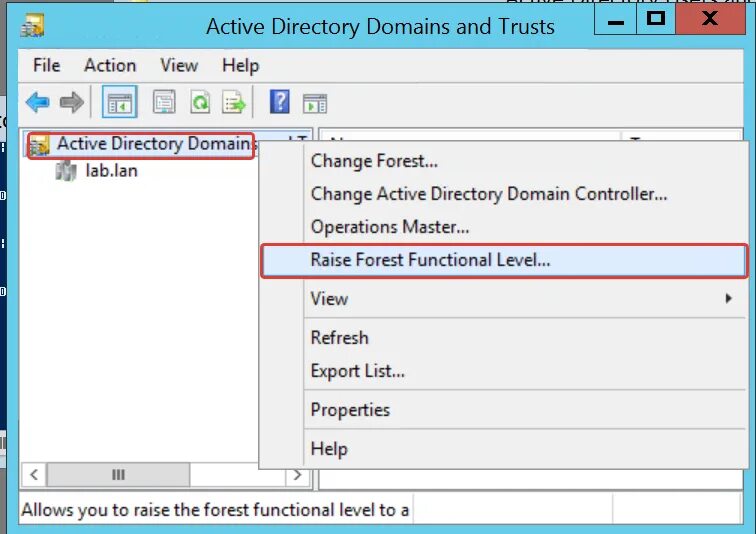Open the blue question mark Help icon
The height and width of the screenshot is (534, 756).
tap(280, 102)
